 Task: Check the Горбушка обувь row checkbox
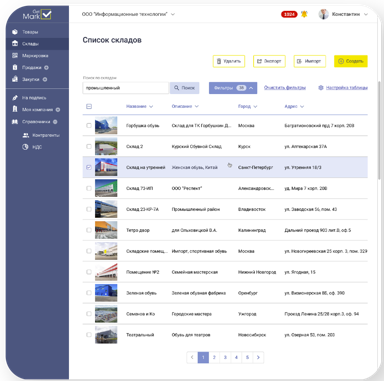pyautogui.click(x=89, y=125)
